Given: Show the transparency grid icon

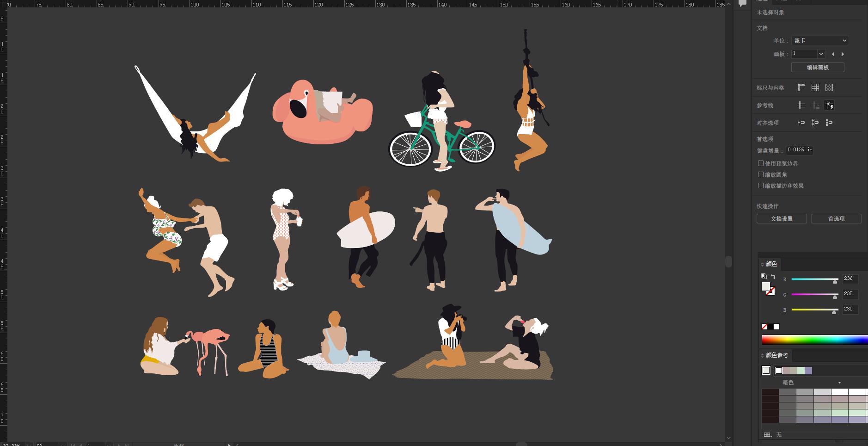Looking at the screenshot, I should click(829, 87).
